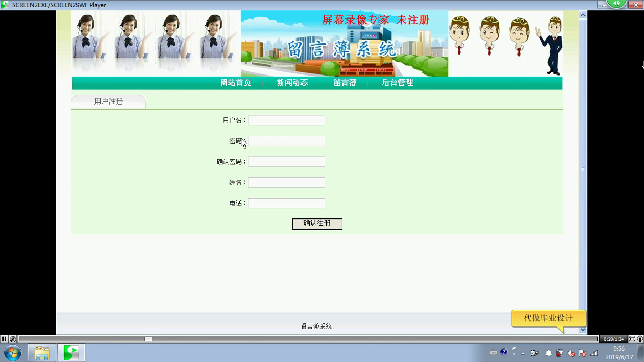Viewport: 644px width, 362px height.
Task: Open the Action Center flag icon
Action: point(583,353)
